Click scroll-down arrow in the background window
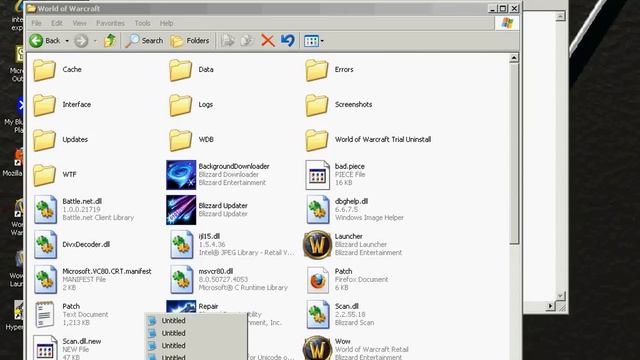The image size is (640, 360). pos(560,296)
